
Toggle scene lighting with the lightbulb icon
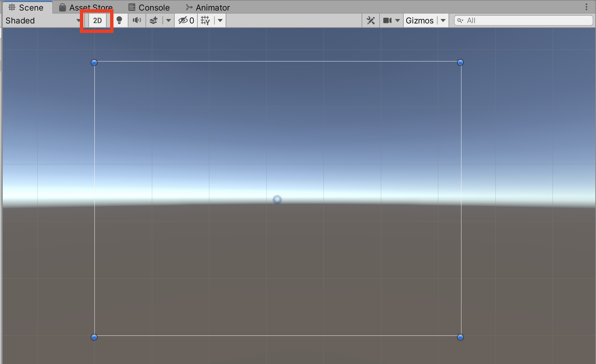[x=119, y=21]
